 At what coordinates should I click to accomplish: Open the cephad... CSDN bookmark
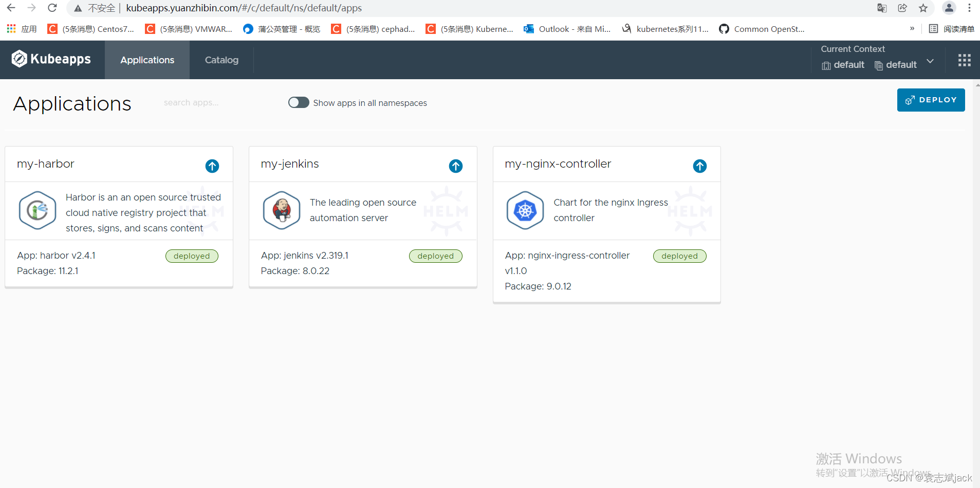point(373,29)
